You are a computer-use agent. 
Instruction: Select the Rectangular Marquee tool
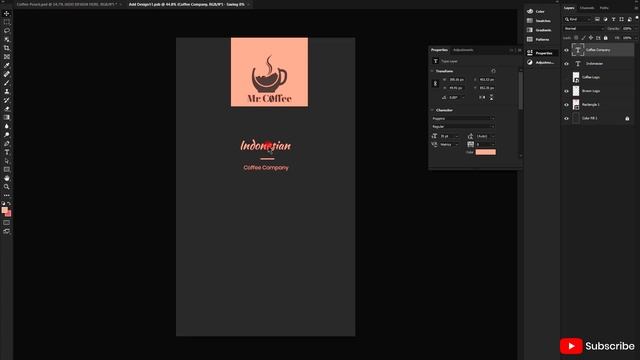[7, 22]
